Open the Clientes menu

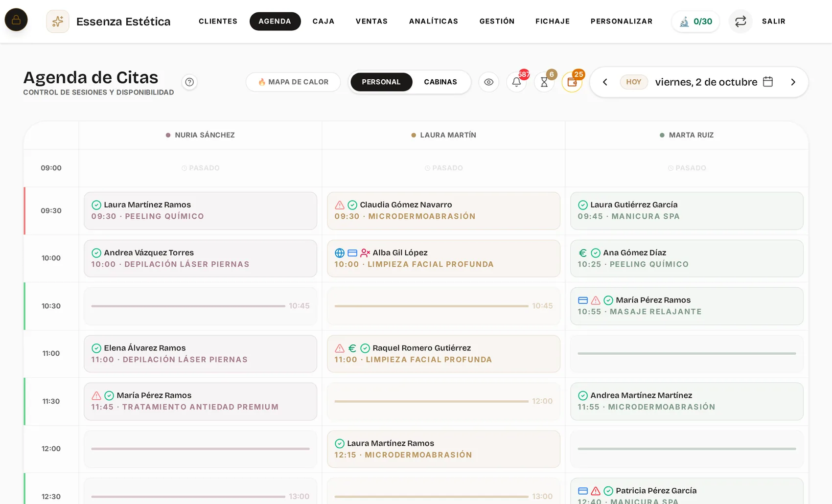(218, 22)
